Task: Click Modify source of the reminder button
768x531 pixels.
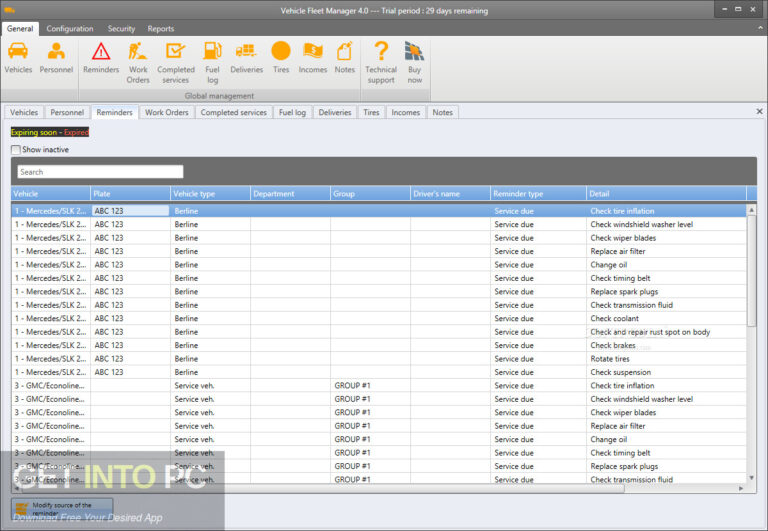Action: [x=62, y=508]
